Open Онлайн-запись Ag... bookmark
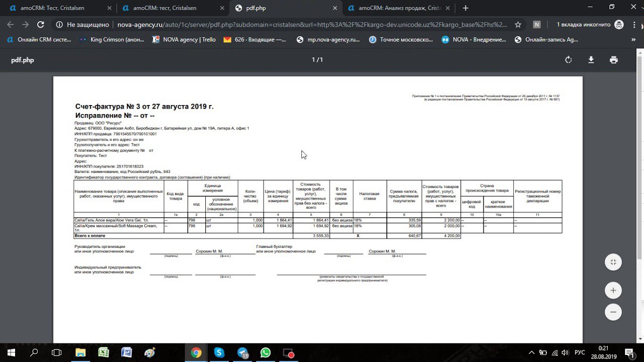This screenshot has width=644, height=362. tap(546, 40)
